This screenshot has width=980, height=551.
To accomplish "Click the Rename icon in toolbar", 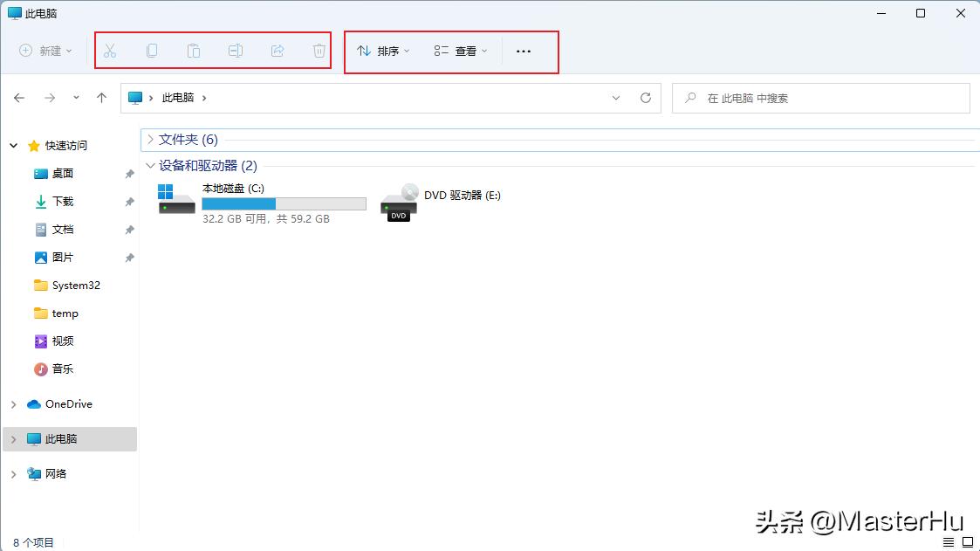I will click(x=236, y=51).
